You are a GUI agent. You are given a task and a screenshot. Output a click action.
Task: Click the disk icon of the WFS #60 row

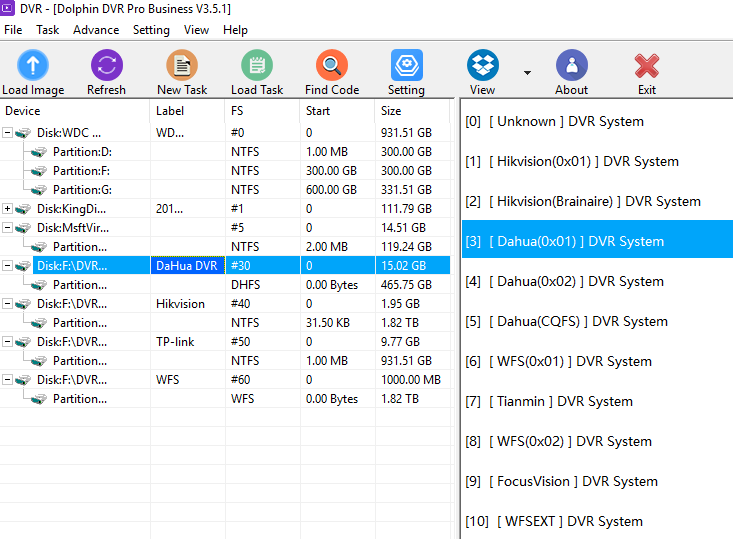pos(23,380)
